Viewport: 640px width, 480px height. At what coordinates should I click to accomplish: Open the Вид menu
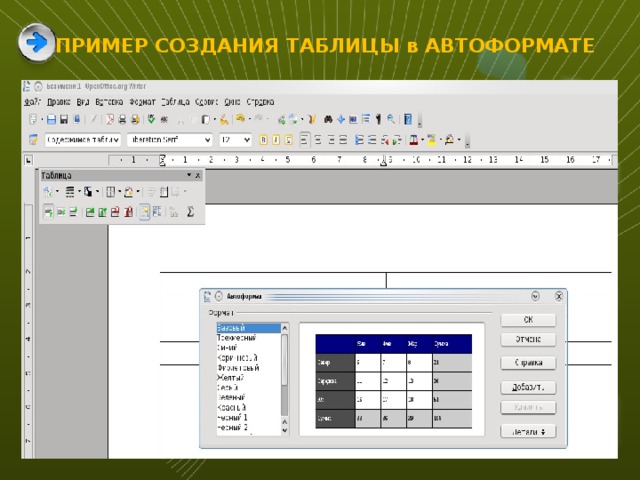83,102
